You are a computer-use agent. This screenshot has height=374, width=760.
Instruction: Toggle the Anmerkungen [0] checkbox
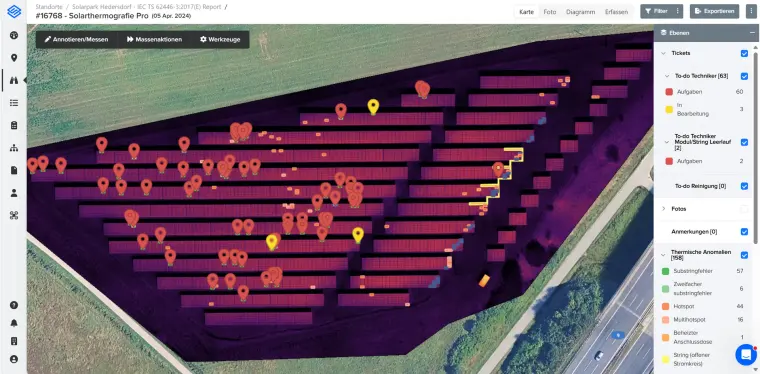pyautogui.click(x=744, y=232)
